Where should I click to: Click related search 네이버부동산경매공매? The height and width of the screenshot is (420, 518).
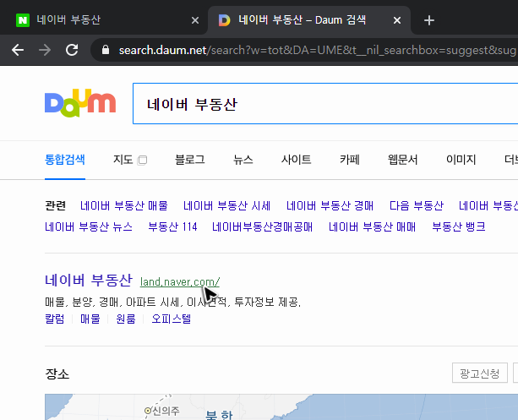click(262, 226)
